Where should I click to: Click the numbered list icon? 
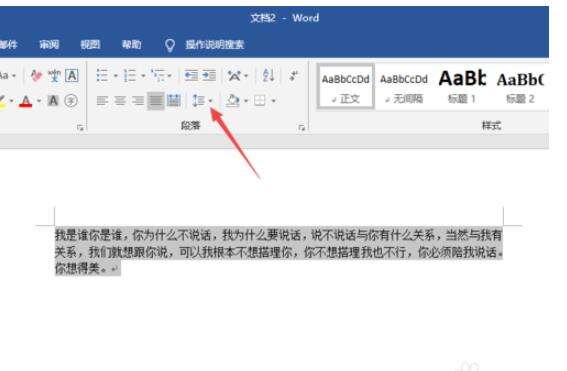[x=129, y=76]
